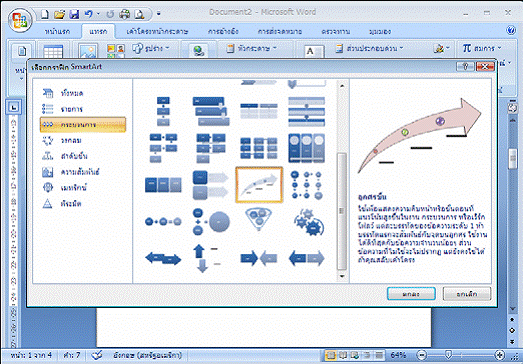Expand the Equation dropdown arrow
This screenshot has width=523, height=364.
499,48
